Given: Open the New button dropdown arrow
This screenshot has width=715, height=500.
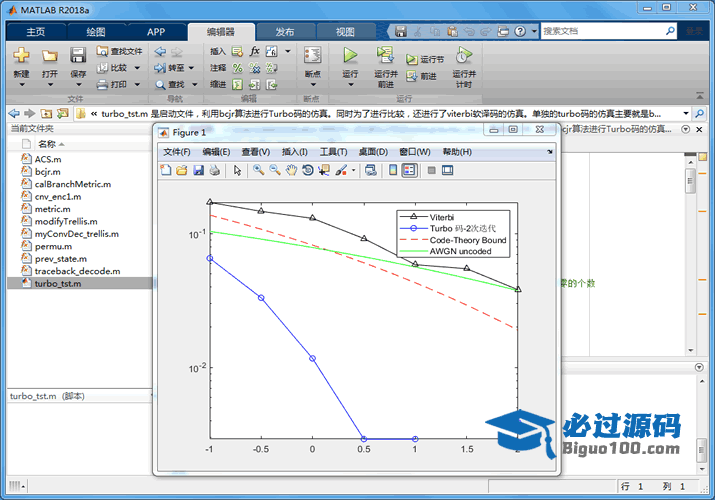Looking at the screenshot, I should click(21, 84).
